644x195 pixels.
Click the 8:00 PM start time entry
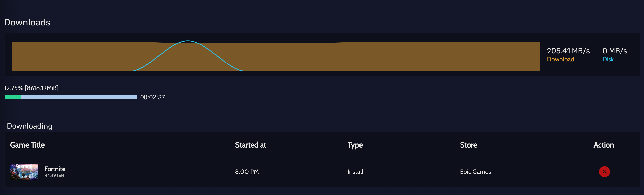point(247,172)
